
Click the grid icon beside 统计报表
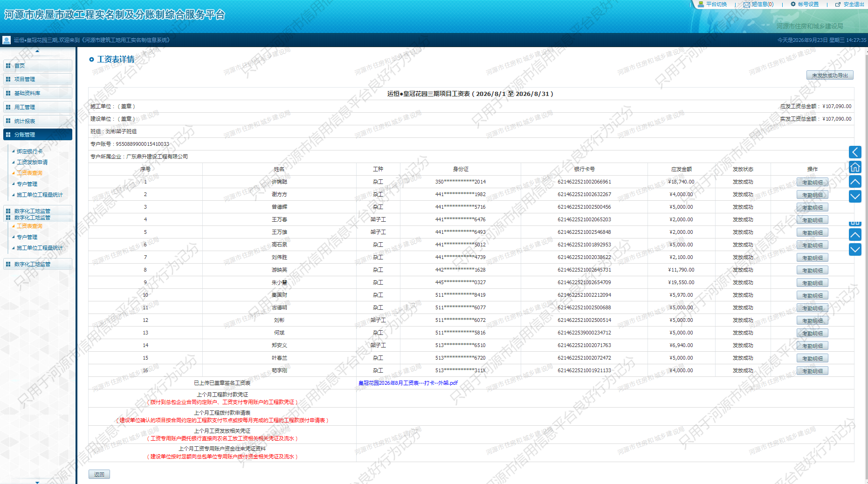click(8, 121)
